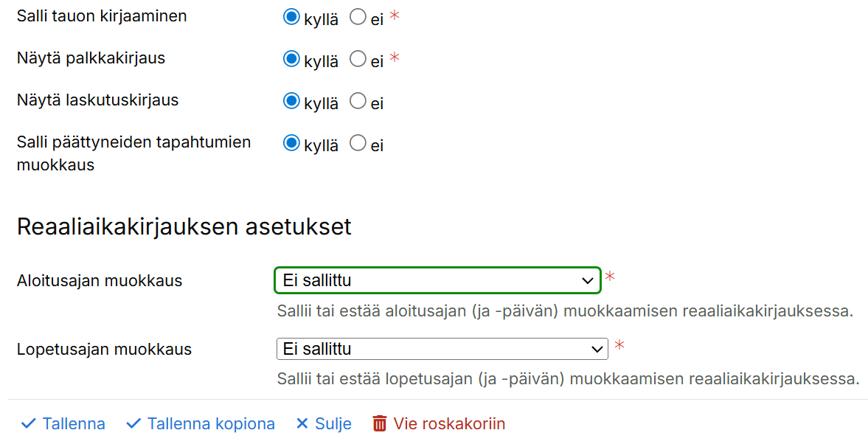This screenshot has width=868, height=444.
Task: Click the checkmark icon beside Tallenna
Action: 29,424
